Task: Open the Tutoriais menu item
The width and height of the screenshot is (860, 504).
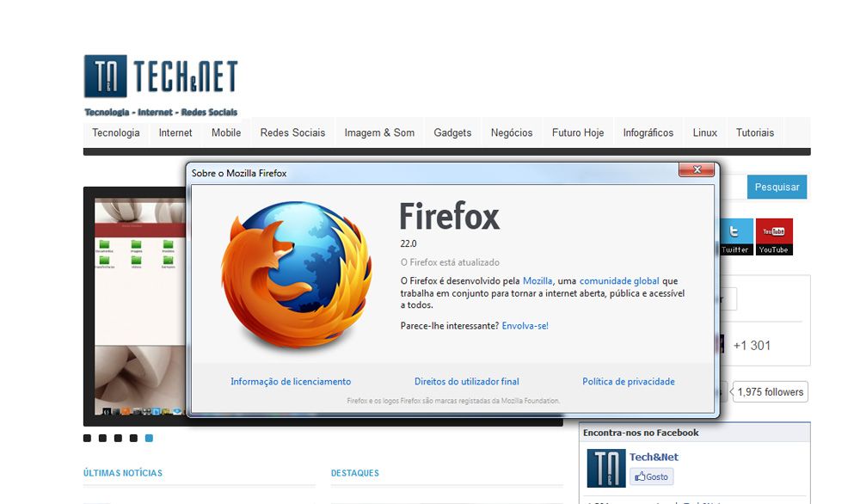Action: pyautogui.click(x=754, y=133)
